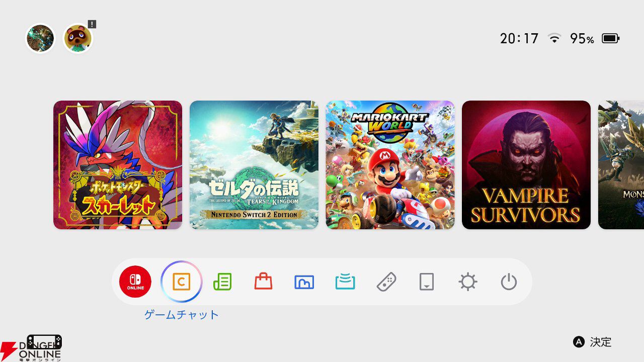
Task: Open the Tom Nook user profile avatar
Action: tap(77, 38)
